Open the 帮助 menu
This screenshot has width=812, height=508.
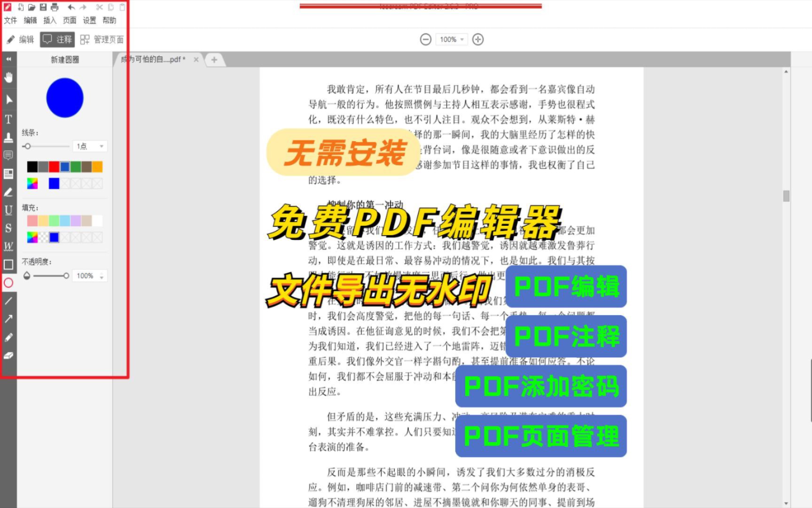(109, 20)
